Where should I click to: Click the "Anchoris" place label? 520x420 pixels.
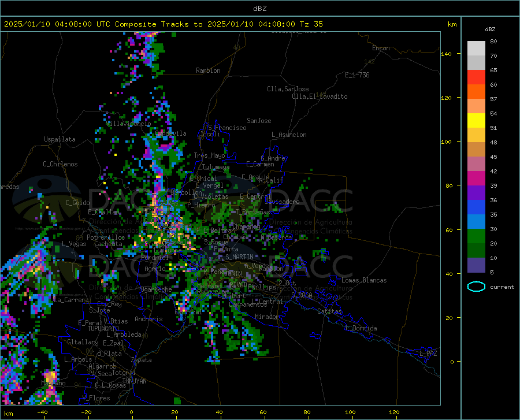148,319
